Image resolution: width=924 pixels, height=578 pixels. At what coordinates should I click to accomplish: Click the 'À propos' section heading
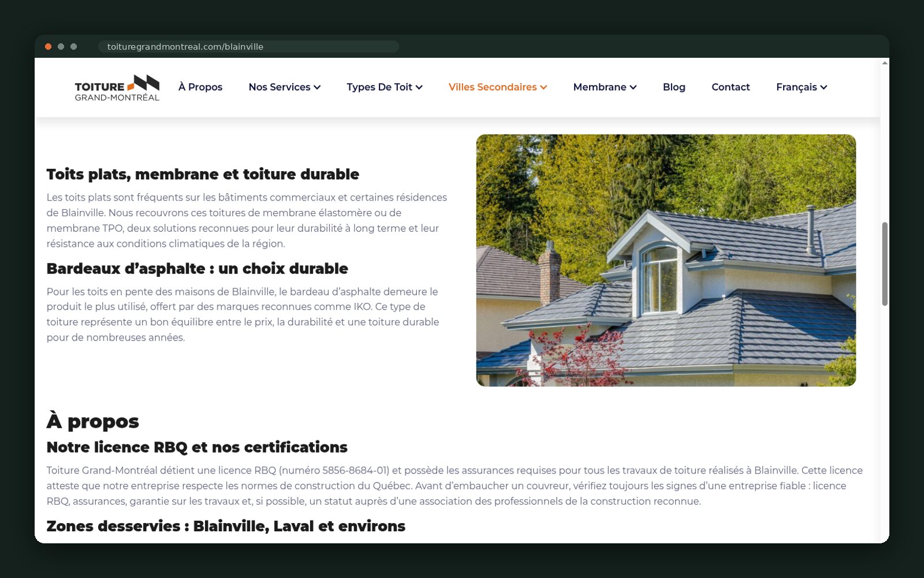click(92, 421)
